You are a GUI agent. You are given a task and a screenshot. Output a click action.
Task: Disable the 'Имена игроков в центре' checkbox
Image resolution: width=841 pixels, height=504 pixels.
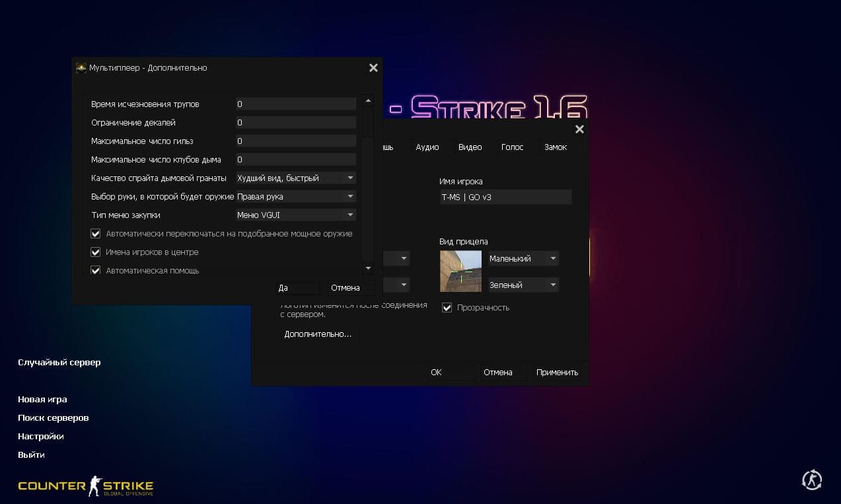point(96,252)
